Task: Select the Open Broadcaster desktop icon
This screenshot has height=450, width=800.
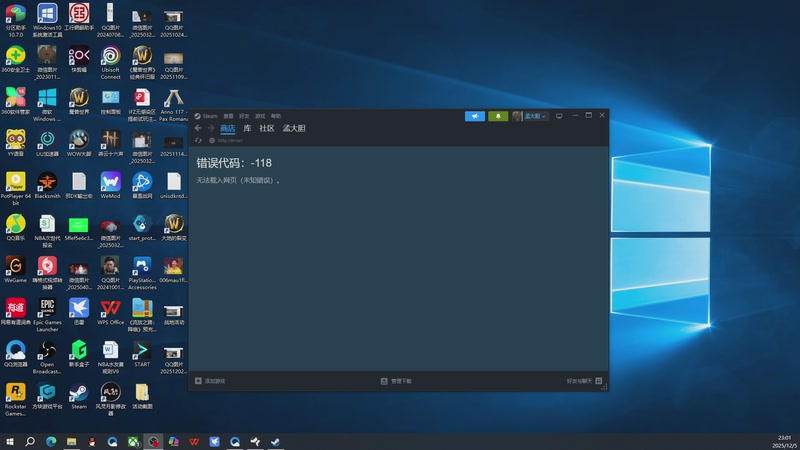Action: coord(47,357)
